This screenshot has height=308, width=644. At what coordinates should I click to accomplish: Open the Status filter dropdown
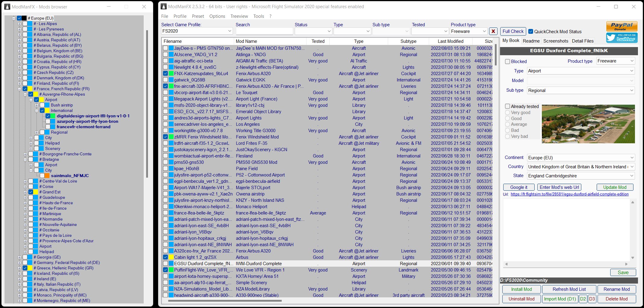(313, 31)
